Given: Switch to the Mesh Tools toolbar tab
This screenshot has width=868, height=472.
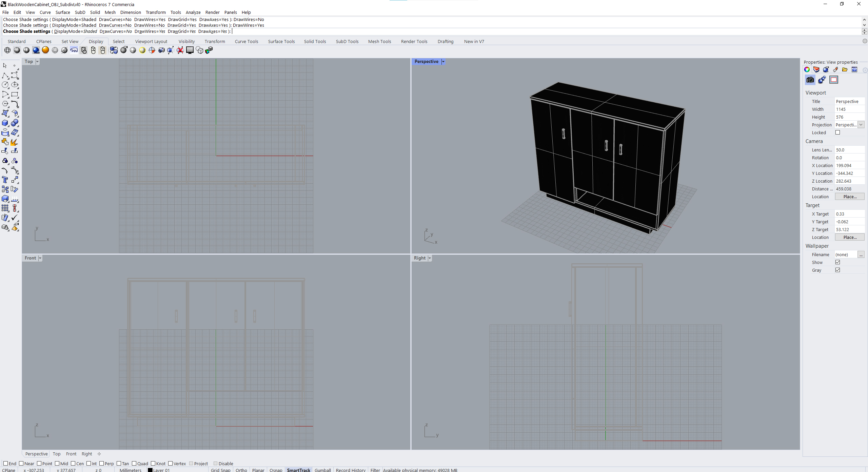Looking at the screenshot, I should pyautogui.click(x=379, y=41).
